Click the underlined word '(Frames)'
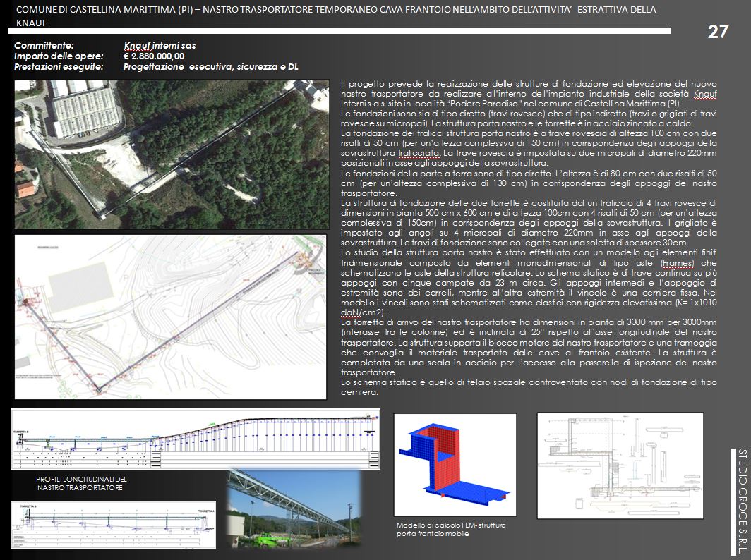The height and width of the screenshot is (560, 751). (677, 263)
